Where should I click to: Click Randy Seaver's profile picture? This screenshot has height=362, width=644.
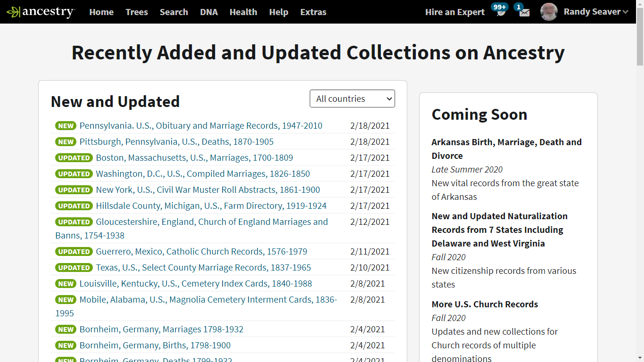click(x=549, y=12)
